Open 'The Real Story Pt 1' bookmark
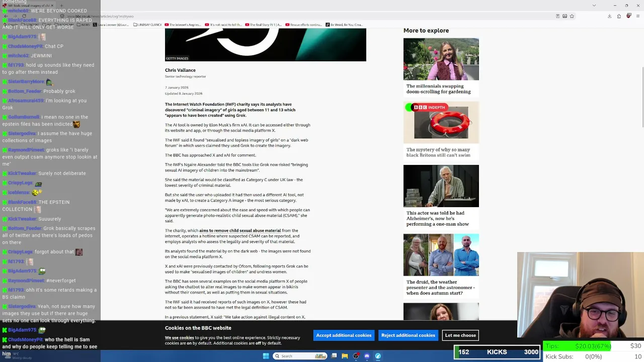Screen dimensions: 644x362 (264, 25)
